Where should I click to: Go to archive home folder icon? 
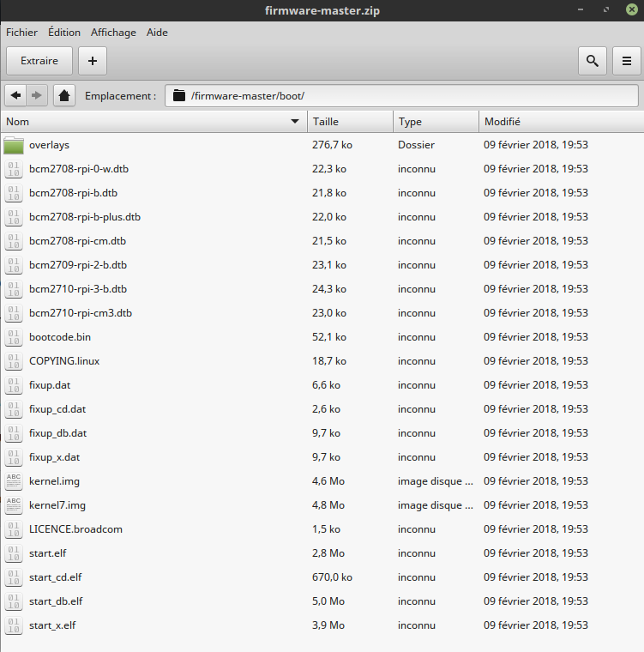coord(64,95)
